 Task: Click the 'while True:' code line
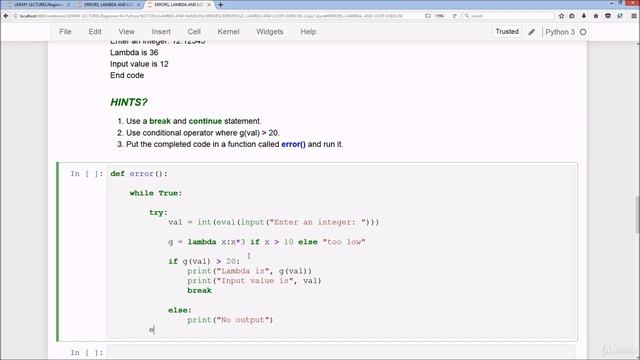(156, 193)
